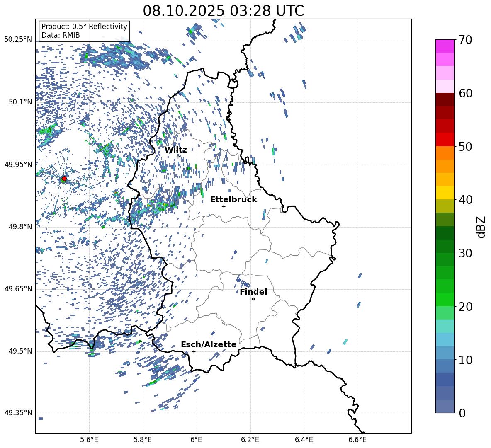Click the Wiltz station cross marker
491x448 pixels.
click(178, 156)
